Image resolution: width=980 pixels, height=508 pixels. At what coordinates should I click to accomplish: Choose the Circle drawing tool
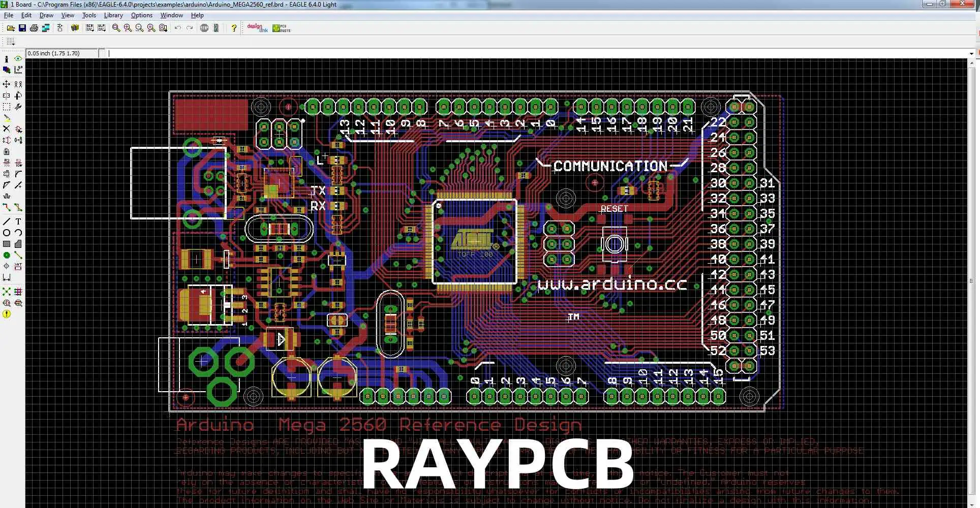[x=7, y=233]
